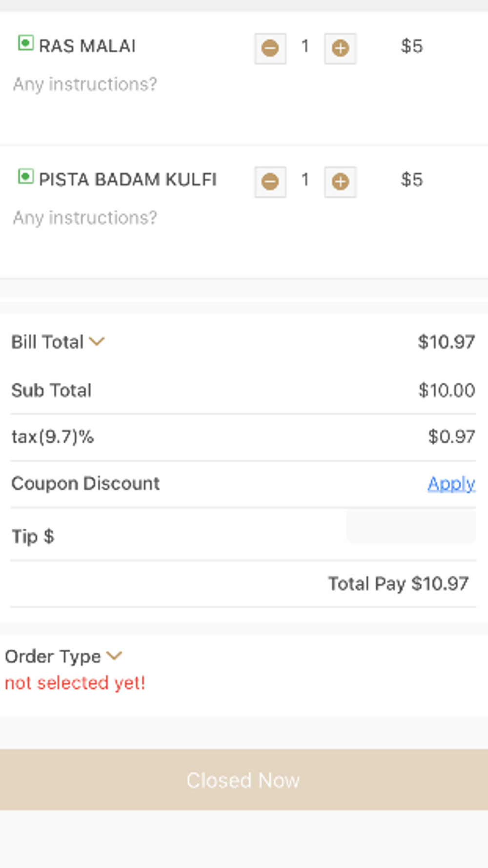The width and height of the screenshot is (488, 868).
Task: Expand the Order Type dropdown arrow
Action: click(x=114, y=655)
